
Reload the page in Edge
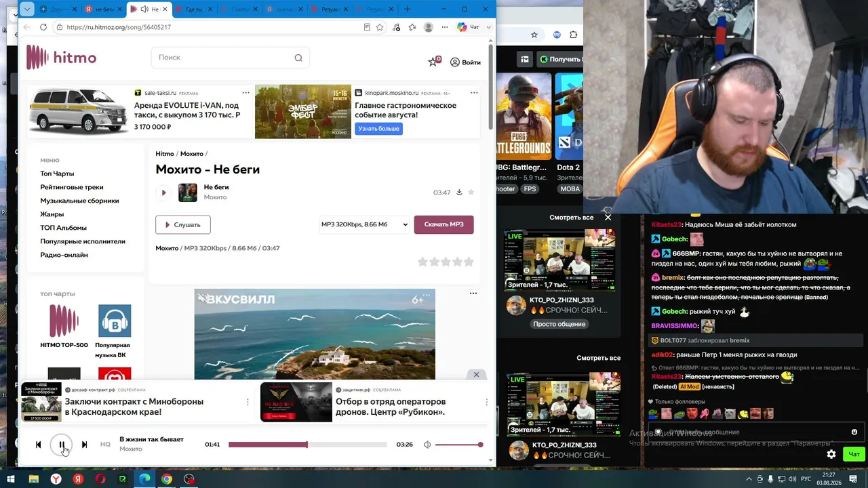(x=43, y=27)
